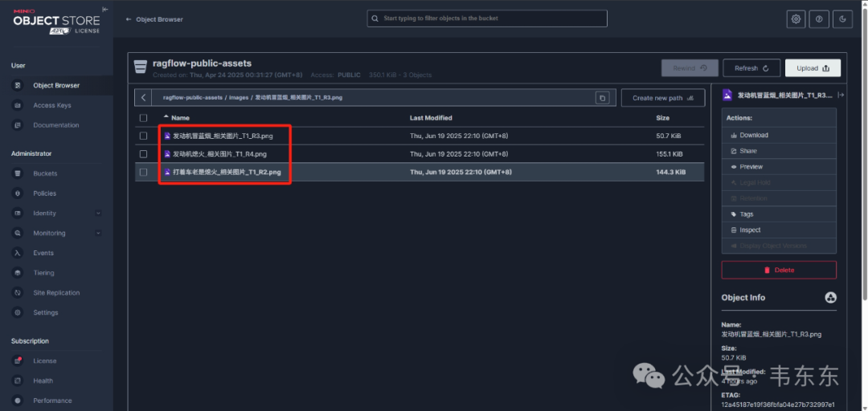
Task: Click file icon of 发动机熄火_相关图片_T1_R4.png
Action: click(167, 154)
